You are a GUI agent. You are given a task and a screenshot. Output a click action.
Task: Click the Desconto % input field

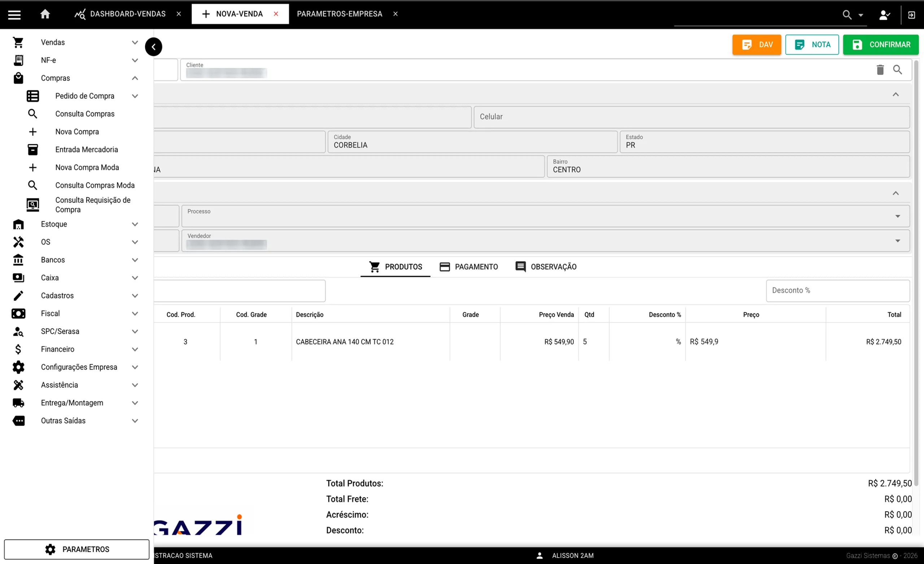click(x=837, y=290)
